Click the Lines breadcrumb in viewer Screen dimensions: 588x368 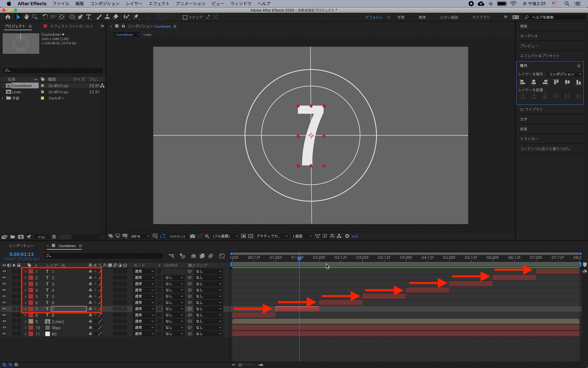point(147,34)
